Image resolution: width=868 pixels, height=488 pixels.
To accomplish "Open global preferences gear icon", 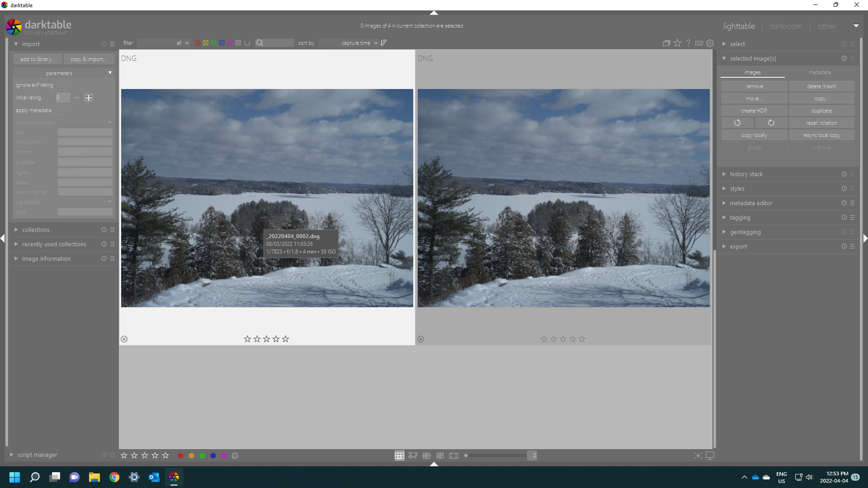I will tap(710, 43).
